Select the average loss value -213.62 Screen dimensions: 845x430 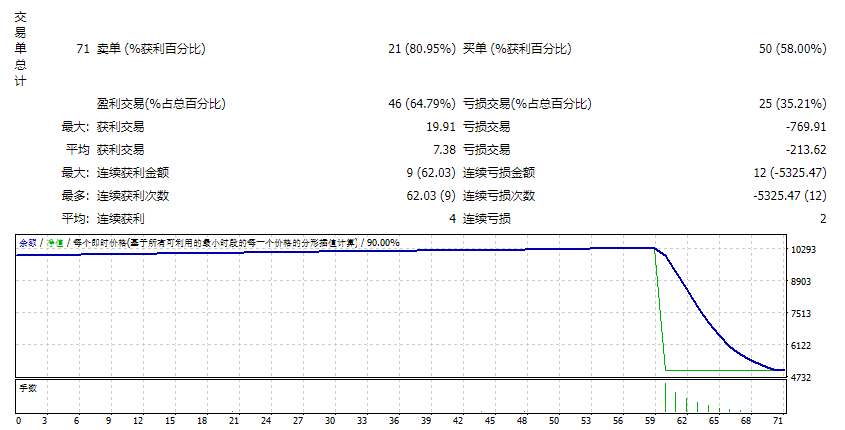pyautogui.click(x=806, y=150)
